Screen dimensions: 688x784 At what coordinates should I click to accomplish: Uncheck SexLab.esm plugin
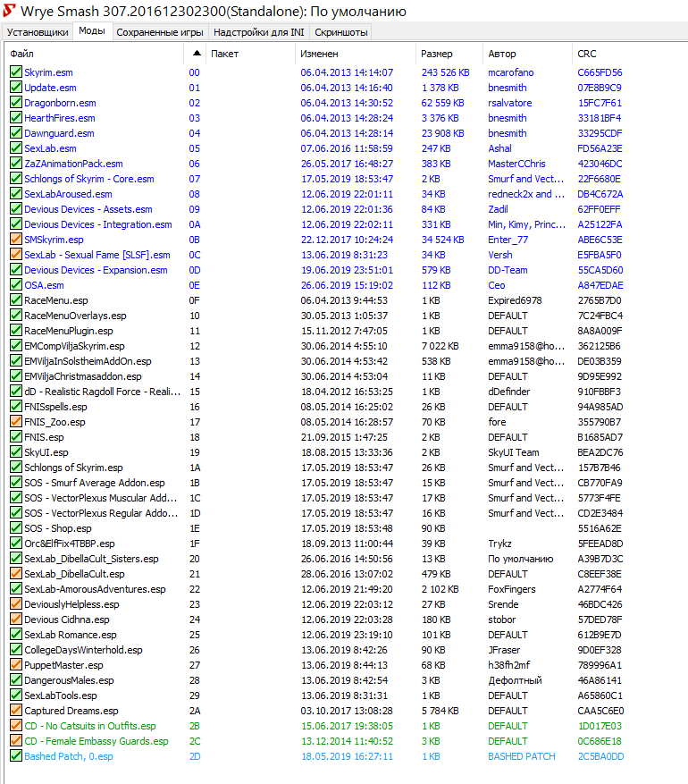coord(16,148)
